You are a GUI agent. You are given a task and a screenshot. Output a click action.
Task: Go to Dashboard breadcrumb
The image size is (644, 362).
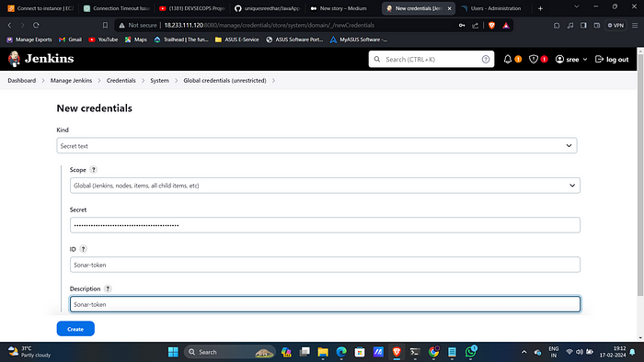[22, 81]
